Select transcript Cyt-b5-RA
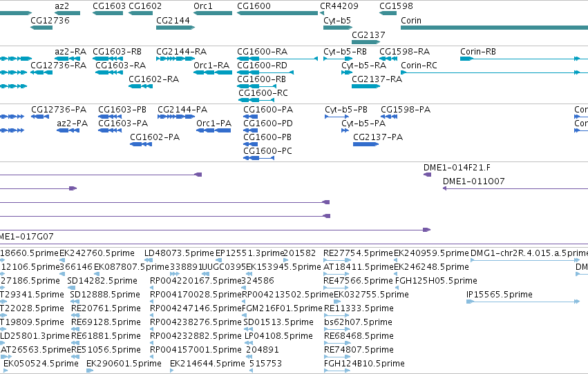 347,72
